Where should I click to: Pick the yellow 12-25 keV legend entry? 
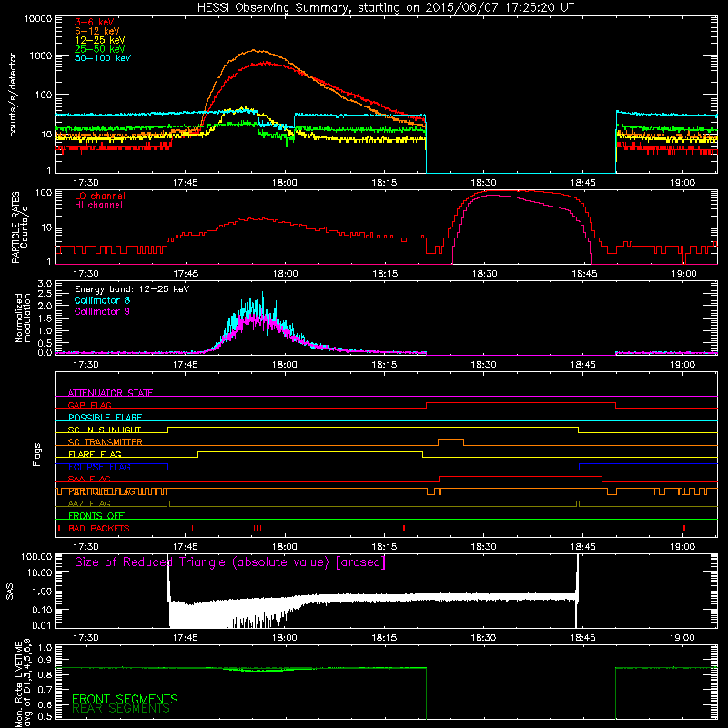tap(99, 40)
